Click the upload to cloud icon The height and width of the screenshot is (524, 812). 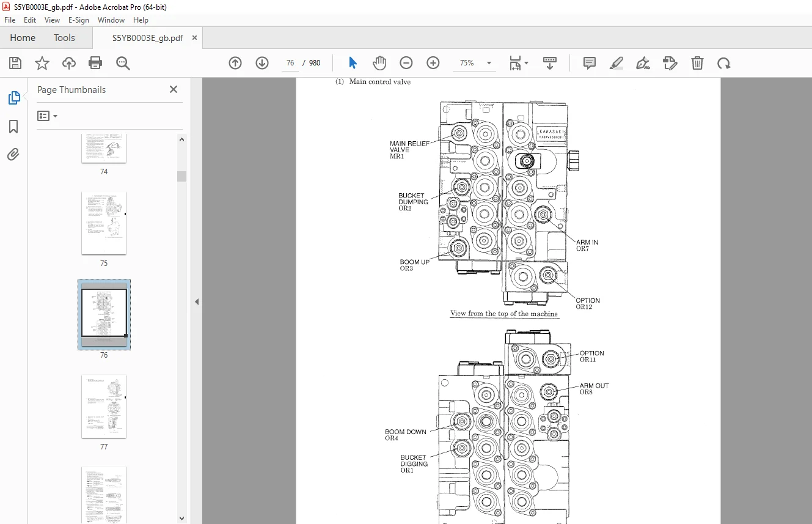tap(69, 63)
